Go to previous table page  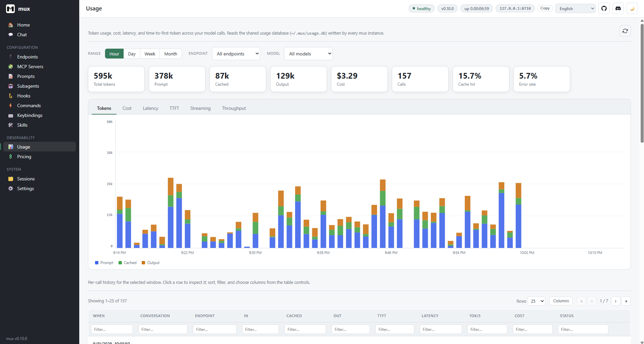click(x=592, y=301)
